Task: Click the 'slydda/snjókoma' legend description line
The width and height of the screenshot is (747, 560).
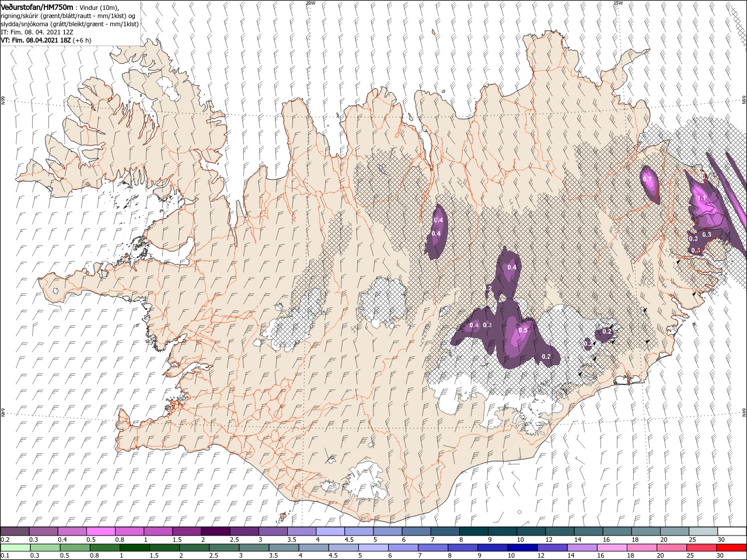Action: [69, 24]
